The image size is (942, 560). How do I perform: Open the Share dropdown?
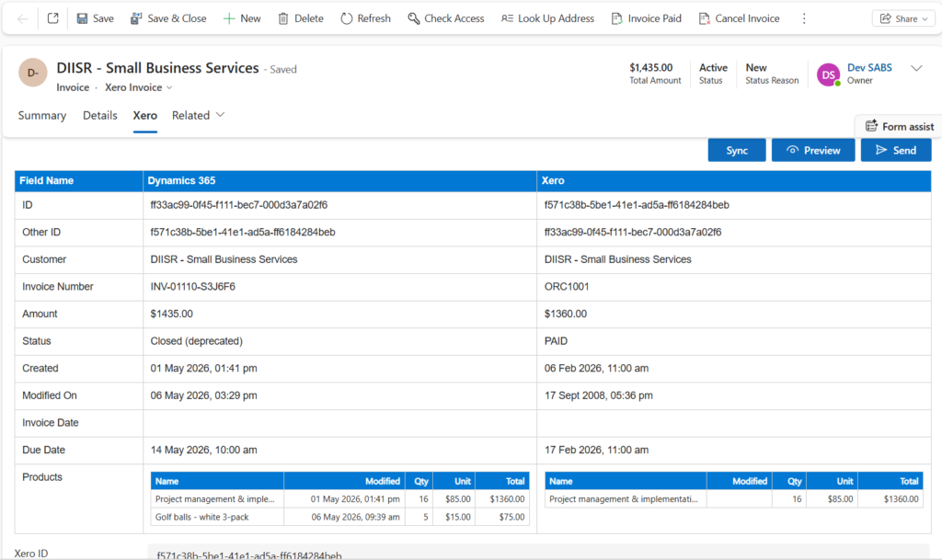pyautogui.click(x=903, y=18)
